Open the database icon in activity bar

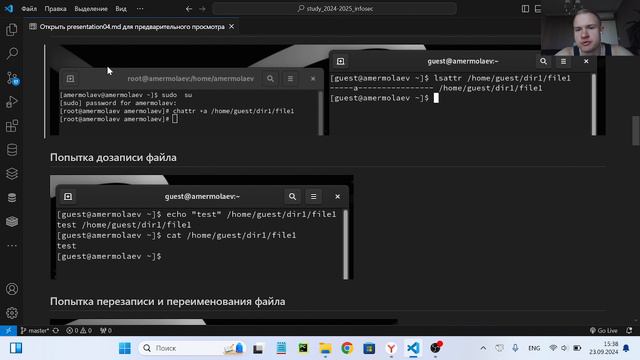click(12, 150)
